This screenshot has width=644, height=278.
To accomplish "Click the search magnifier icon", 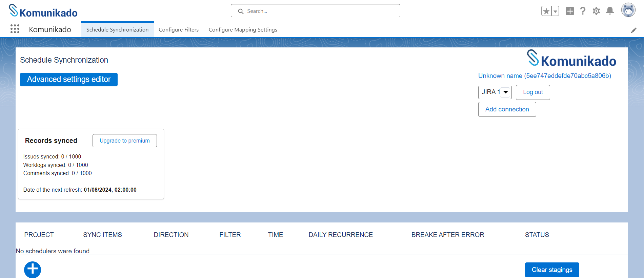I will pyautogui.click(x=241, y=11).
